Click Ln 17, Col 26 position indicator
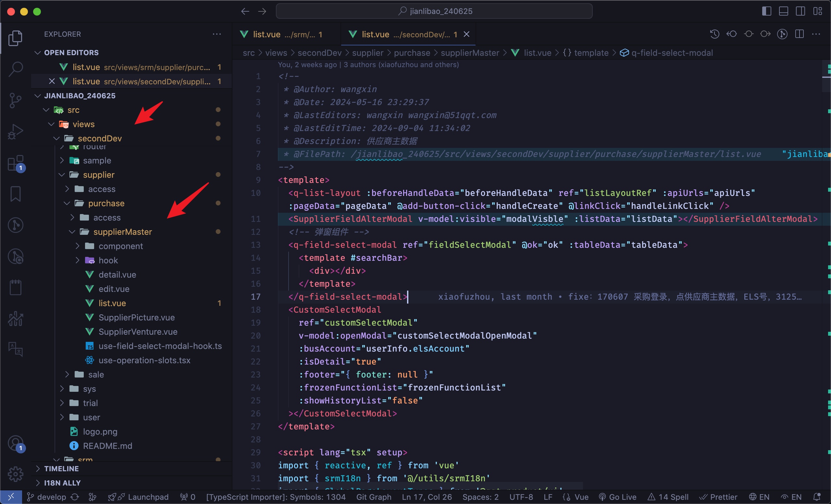This screenshot has height=504, width=831. point(427,497)
